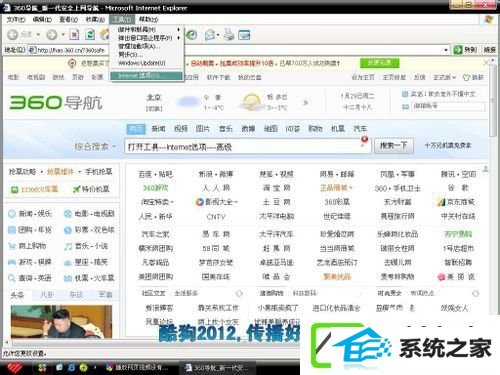The height and width of the screenshot is (375, 500).
Task: Click the 12306 train ticket icon
Action: 14,190
